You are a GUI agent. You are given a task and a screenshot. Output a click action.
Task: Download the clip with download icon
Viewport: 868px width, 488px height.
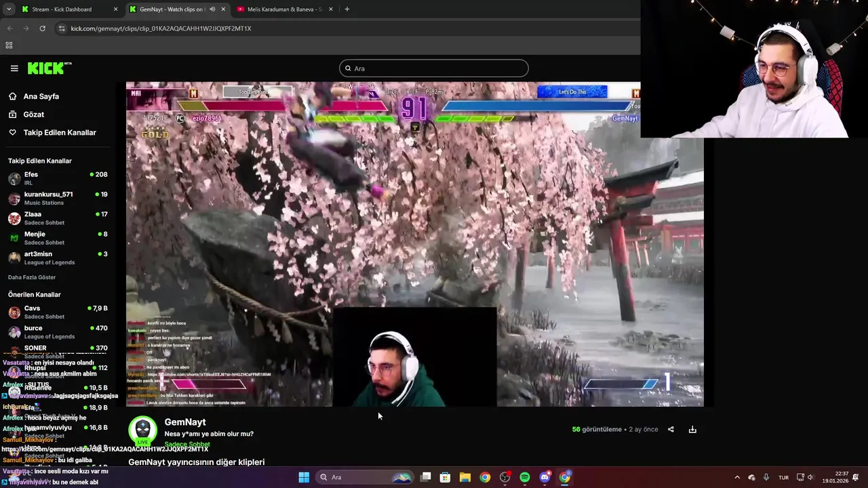(x=692, y=429)
